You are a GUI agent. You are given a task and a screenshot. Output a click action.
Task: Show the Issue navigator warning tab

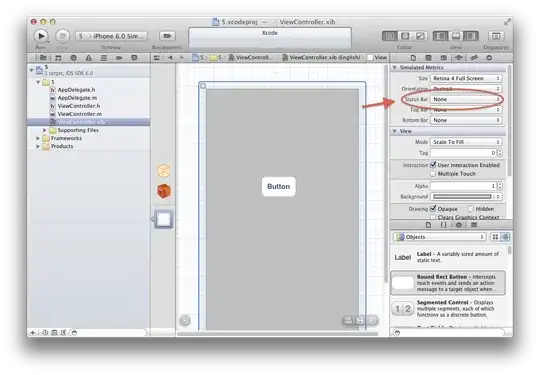(x=89, y=58)
